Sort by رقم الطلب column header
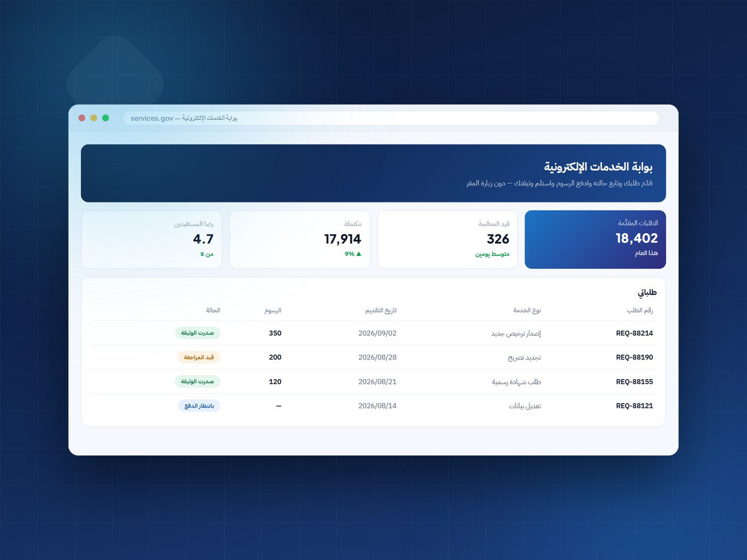The height and width of the screenshot is (560, 747). click(640, 310)
